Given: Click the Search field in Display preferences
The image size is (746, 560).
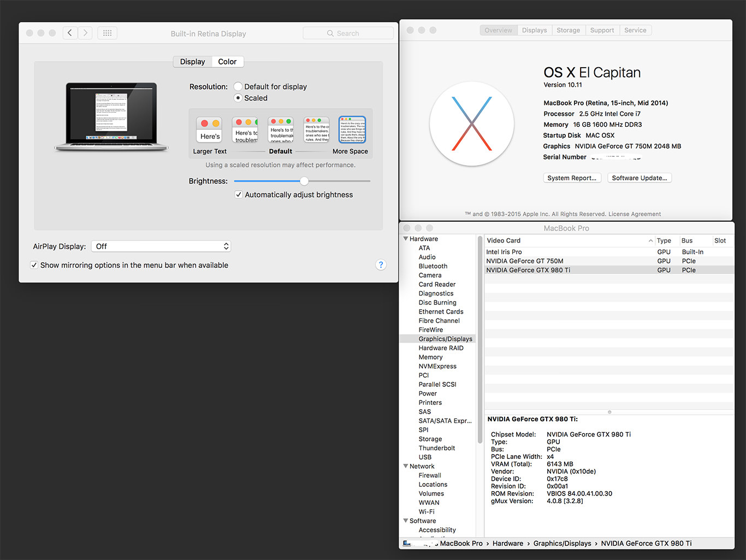Looking at the screenshot, I should click(348, 33).
